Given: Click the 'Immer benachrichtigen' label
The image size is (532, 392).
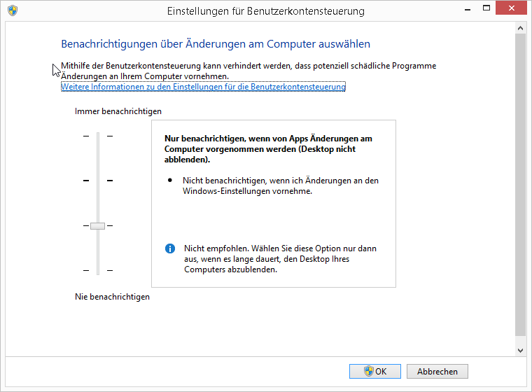Looking at the screenshot, I should (118, 111).
